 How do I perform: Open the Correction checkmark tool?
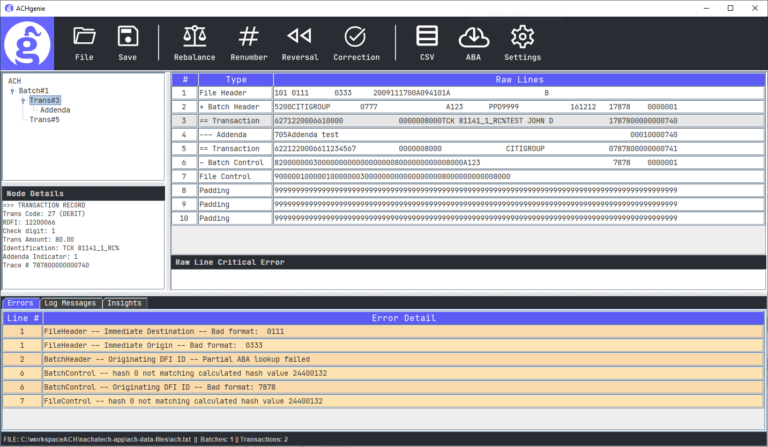(x=355, y=37)
